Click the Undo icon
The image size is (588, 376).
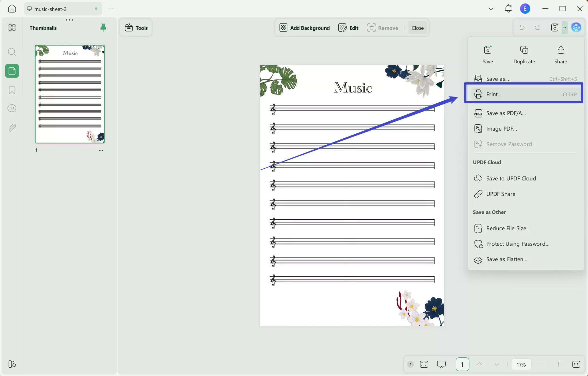(521, 27)
